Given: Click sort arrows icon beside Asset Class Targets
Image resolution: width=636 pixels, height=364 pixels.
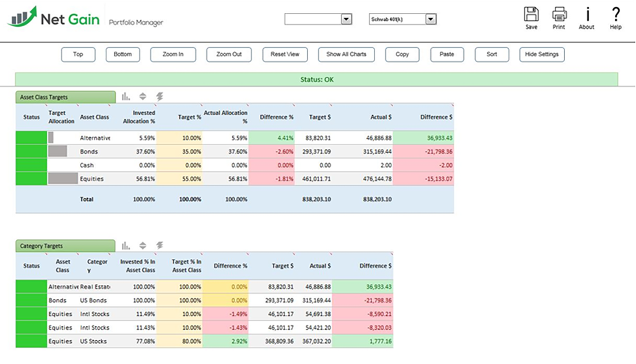Looking at the screenshot, I should coord(143,97).
